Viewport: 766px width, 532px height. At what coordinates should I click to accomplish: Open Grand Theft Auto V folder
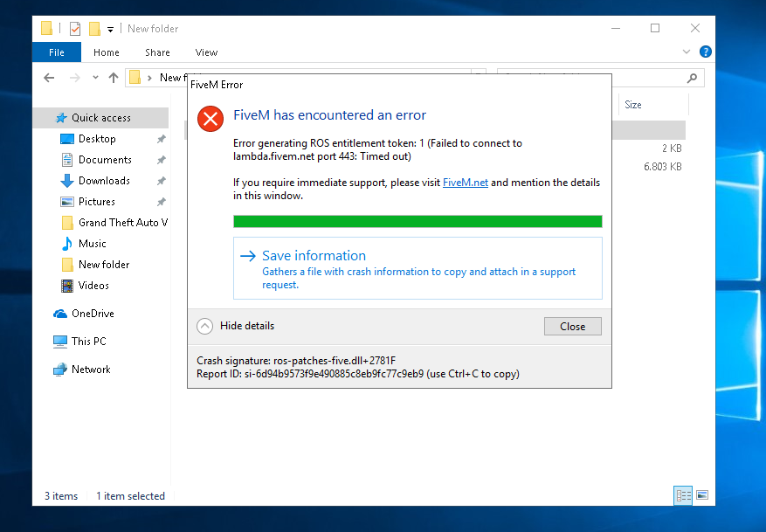pos(122,223)
